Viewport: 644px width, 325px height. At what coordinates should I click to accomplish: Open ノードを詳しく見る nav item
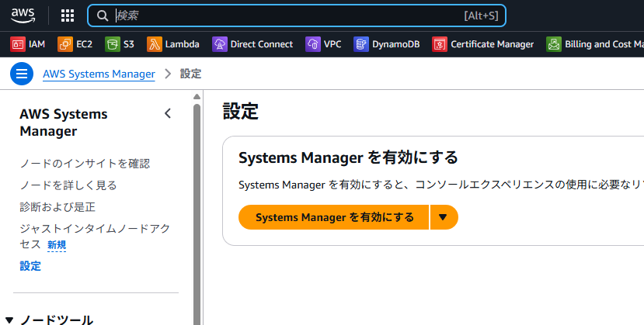point(68,185)
